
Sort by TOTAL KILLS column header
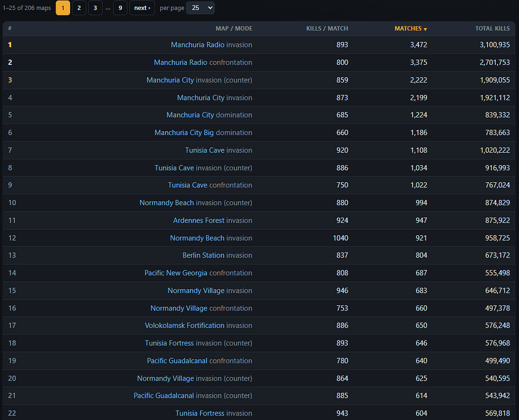[x=492, y=29]
